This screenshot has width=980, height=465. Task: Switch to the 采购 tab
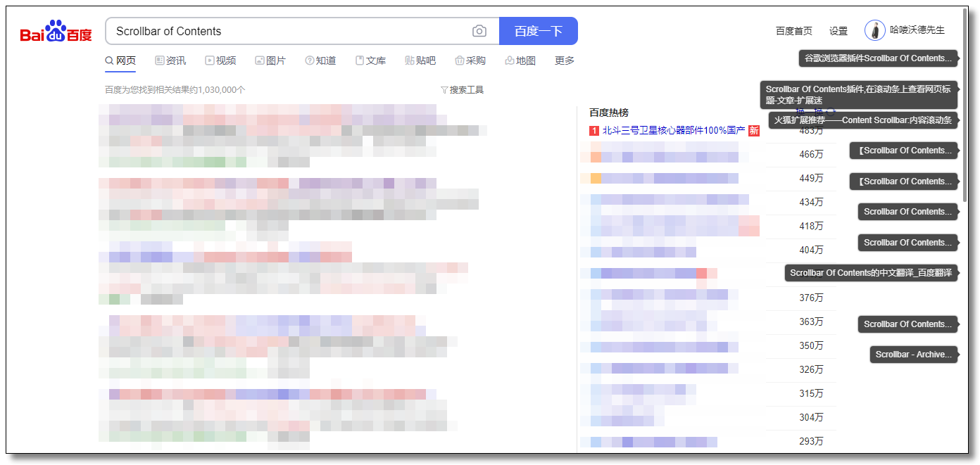[470, 60]
